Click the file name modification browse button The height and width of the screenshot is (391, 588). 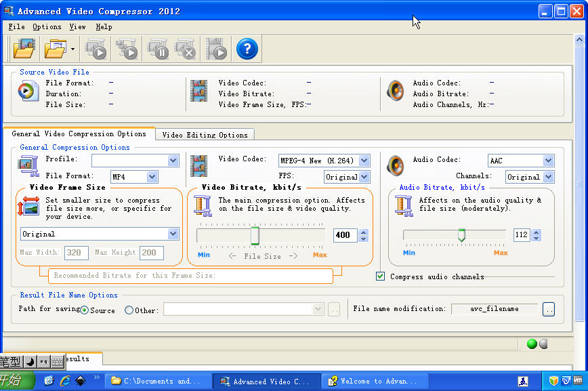(x=549, y=309)
